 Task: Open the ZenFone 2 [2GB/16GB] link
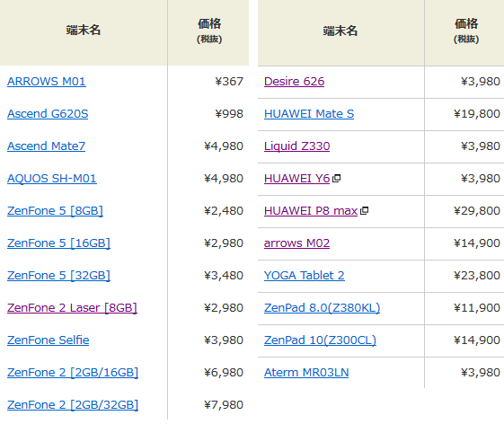coord(73,373)
